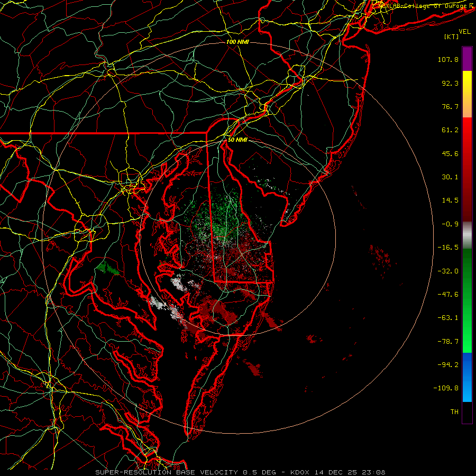The height and width of the screenshot is (476, 476).
Task: Click the -94.2 legend value
Action: pos(448,365)
